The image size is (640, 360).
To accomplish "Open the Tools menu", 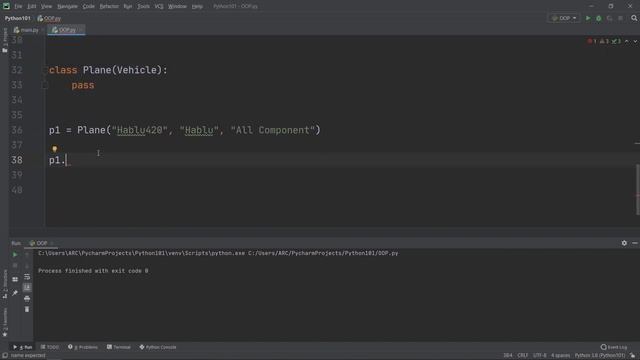I will 143,7.
